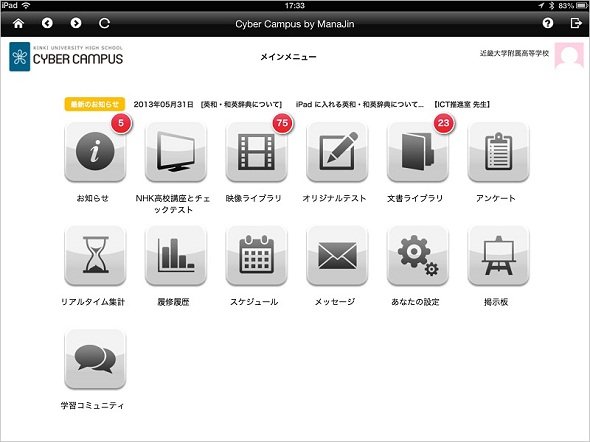This screenshot has width=590, height=442.
Task: Open the 文書ライブラリ folder icon
Action: (x=418, y=152)
